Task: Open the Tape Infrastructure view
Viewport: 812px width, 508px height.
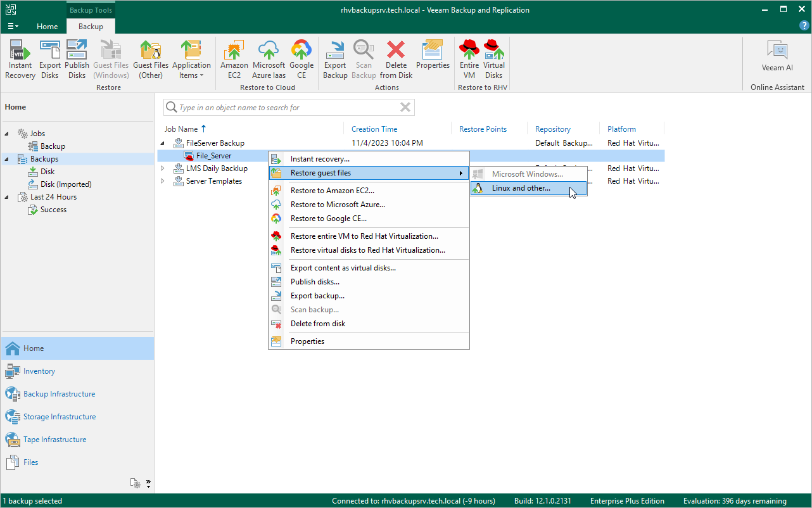Action: [77, 440]
